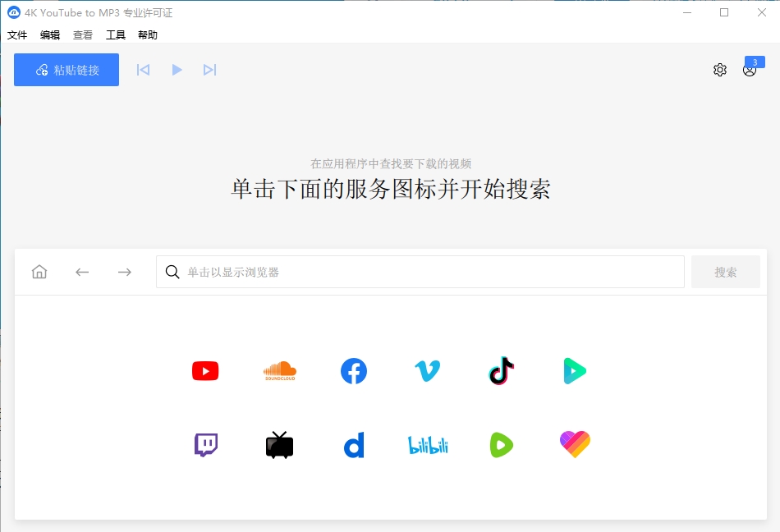Click the 粘贴链接 paste link button
Image resolution: width=780 pixels, height=532 pixels.
click(67, 70)
